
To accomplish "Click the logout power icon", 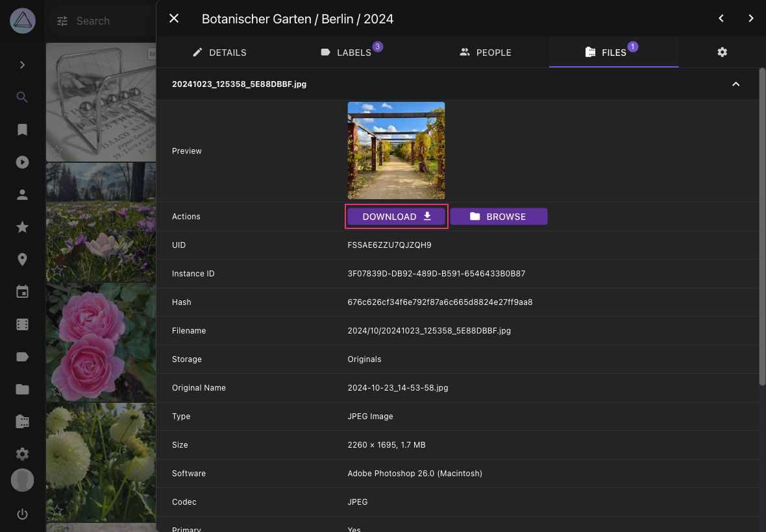I will (22, 514).
